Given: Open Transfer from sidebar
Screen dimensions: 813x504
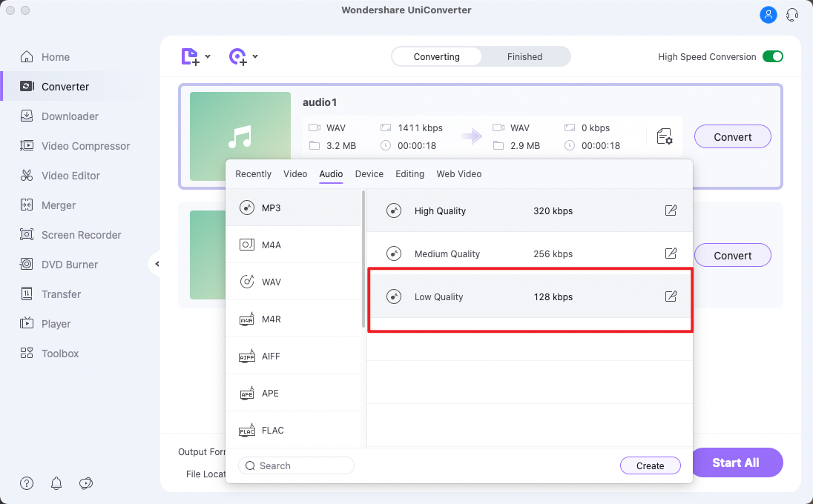Looking at the screenshot, I should point(50,294).
